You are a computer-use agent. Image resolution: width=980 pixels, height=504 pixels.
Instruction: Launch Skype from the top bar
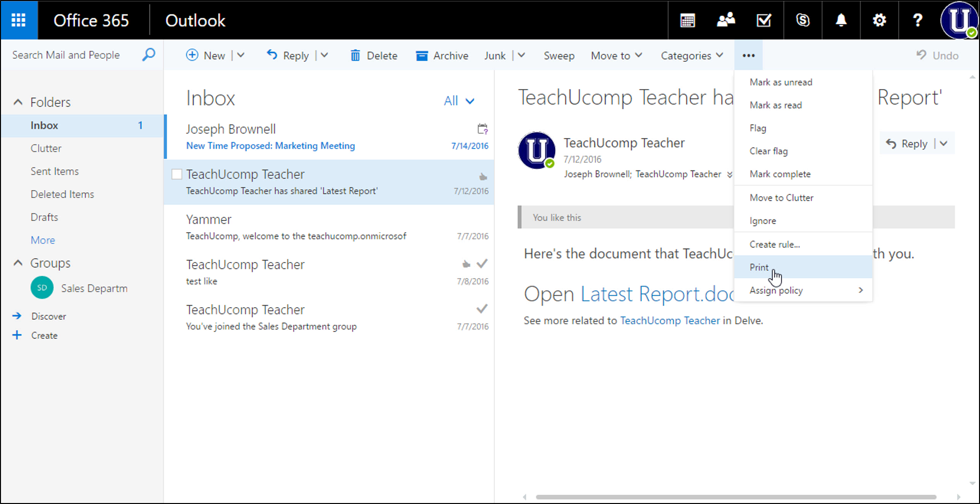pos(803,20)
